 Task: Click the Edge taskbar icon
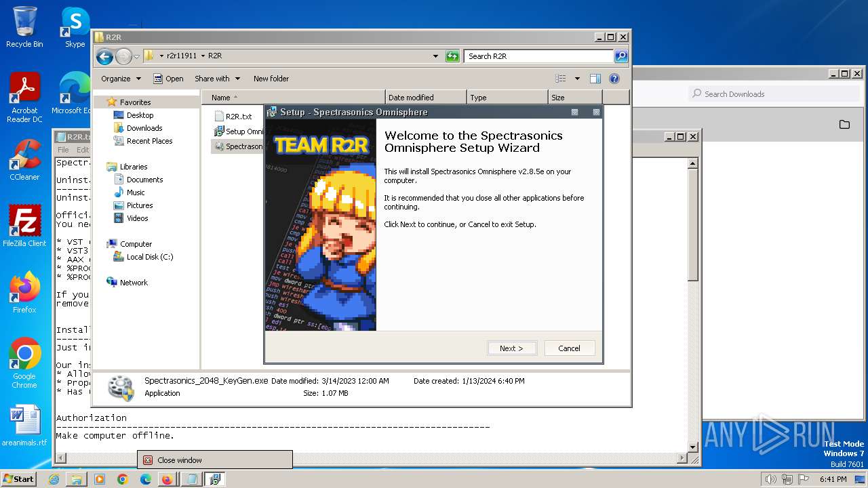146,479
